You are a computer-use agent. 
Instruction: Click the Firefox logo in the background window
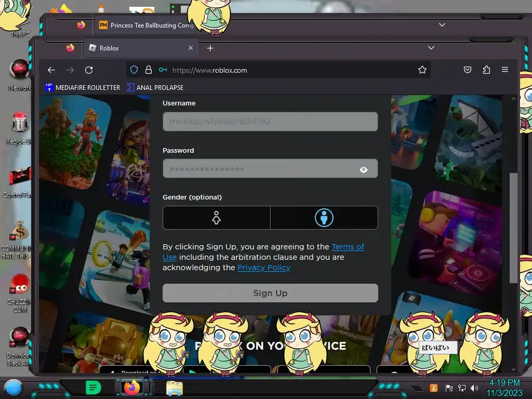[x=81, y=25]
